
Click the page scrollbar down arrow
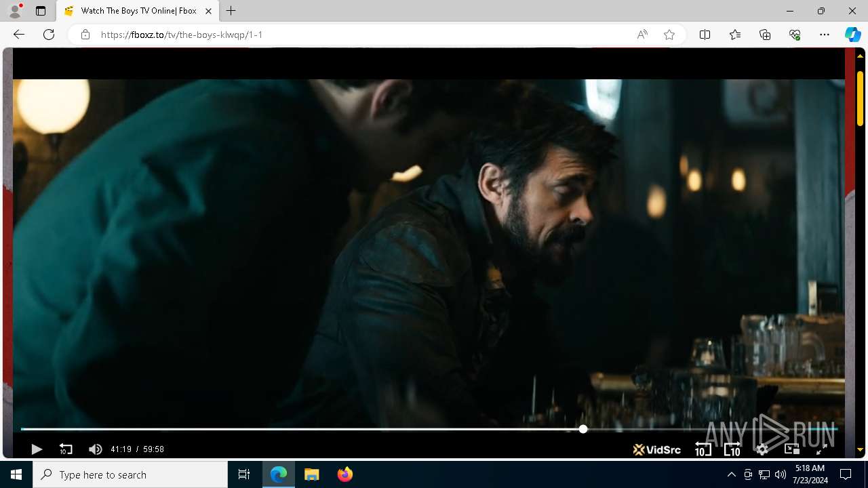coord(861,450)
